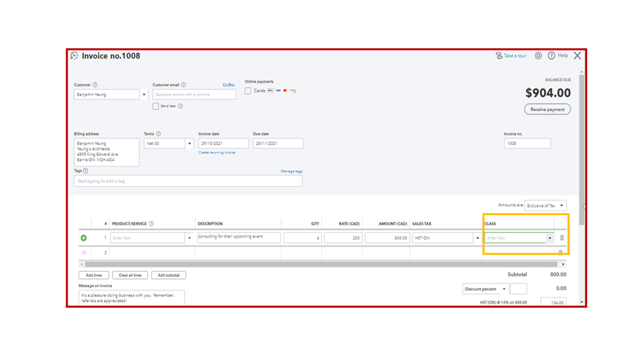Click the Rate field showing 200

(343, 238)
